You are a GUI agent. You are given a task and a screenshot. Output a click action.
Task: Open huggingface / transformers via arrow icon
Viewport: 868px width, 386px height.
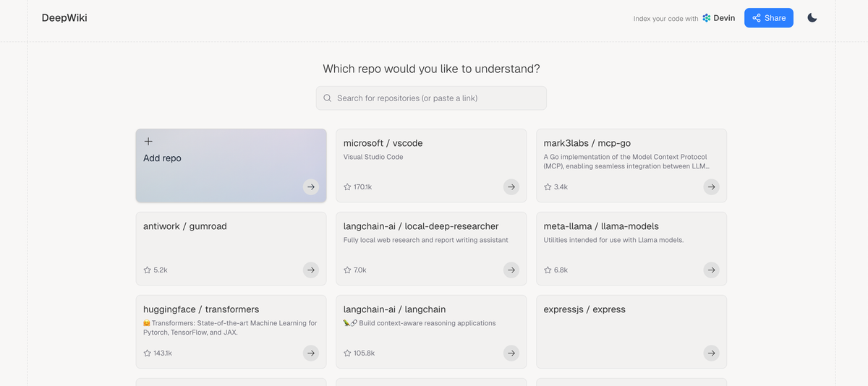pos(310,353)
